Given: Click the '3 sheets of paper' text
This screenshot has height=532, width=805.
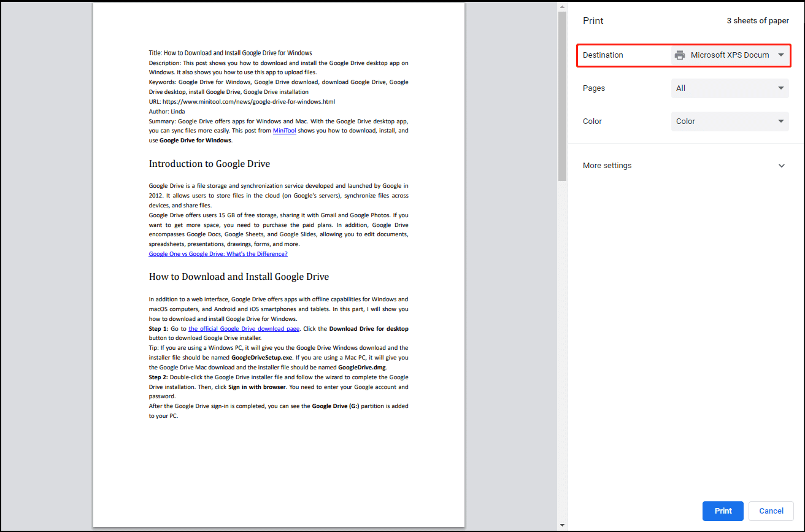Looking at the screenshot, I should click(758, 21).
